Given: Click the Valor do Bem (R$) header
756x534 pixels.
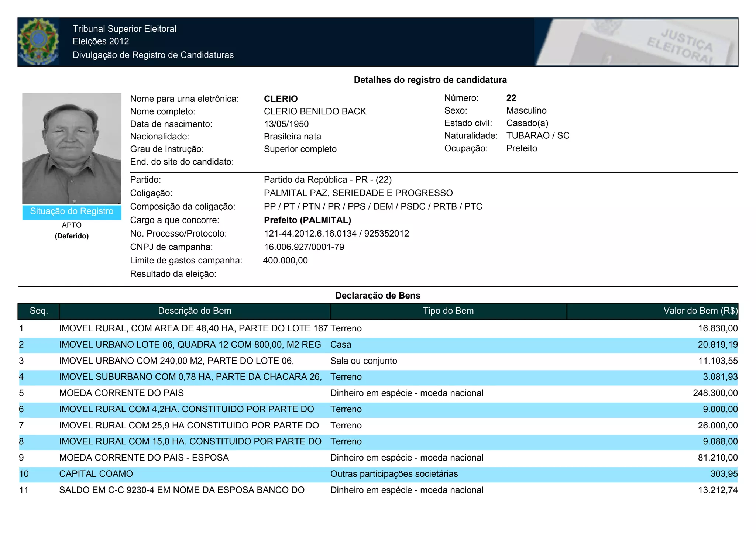Looking at the screenshot, I should point(700,311).
